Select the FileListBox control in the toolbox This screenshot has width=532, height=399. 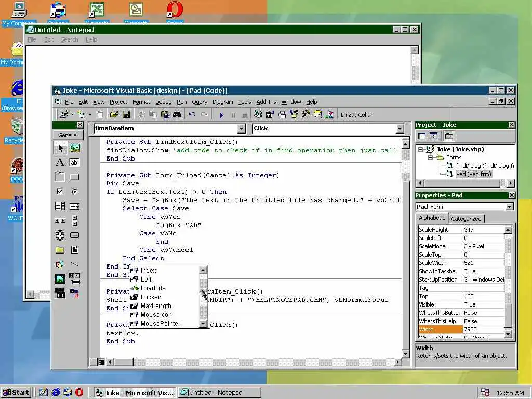point(75,250)
